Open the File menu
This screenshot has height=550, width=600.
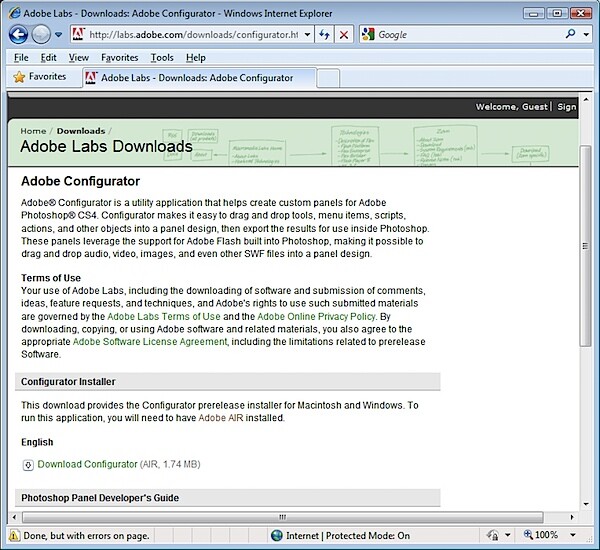tap(21, 58)
